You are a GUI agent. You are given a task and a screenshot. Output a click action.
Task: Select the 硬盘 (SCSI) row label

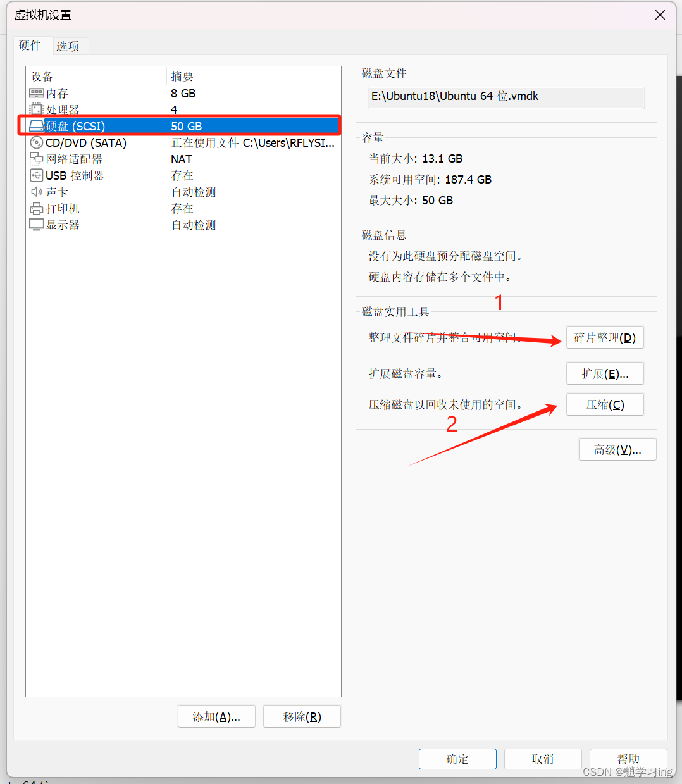(75, 126)
